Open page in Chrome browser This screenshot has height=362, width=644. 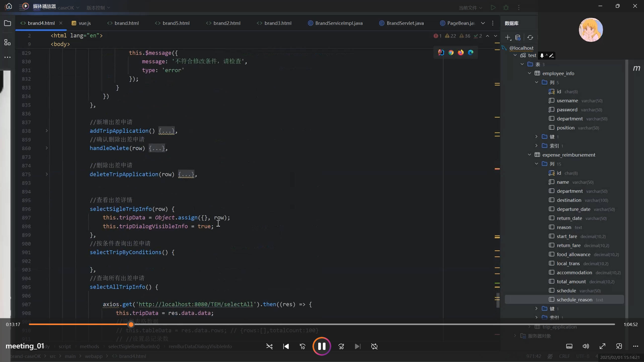451,52
